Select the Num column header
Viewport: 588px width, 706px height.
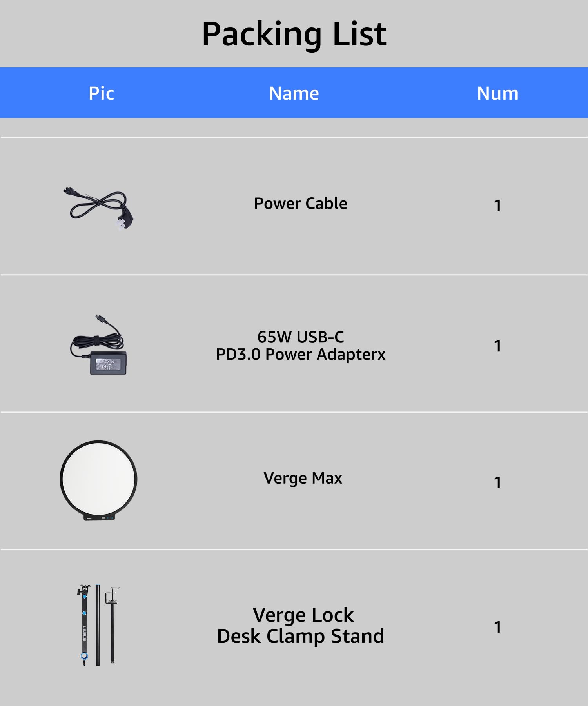(498, 93)
